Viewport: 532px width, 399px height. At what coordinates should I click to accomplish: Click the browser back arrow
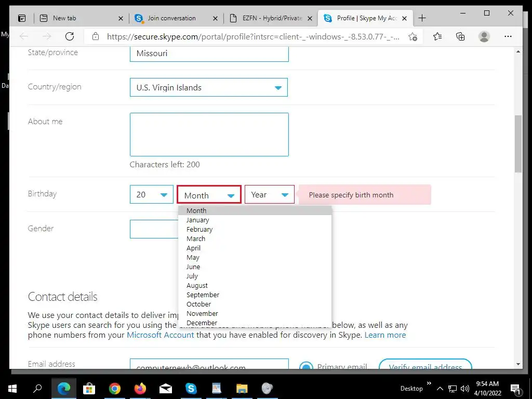(x=24, y=36)
